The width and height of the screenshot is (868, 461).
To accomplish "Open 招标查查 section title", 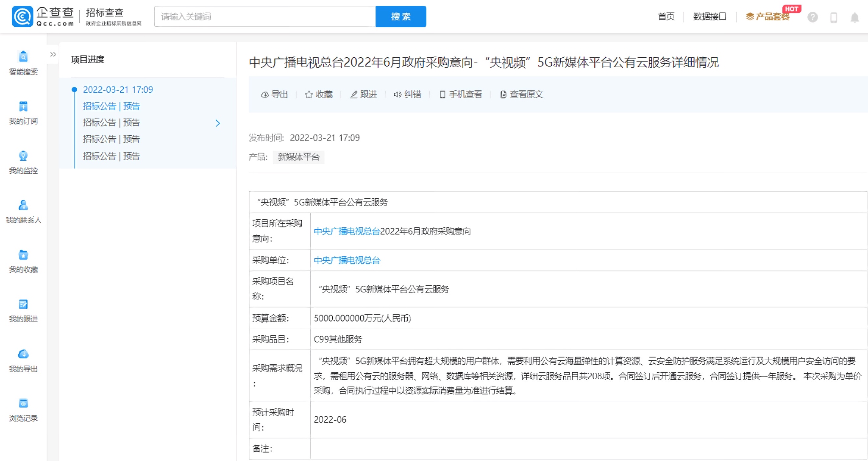I will [x=105, y=13].
